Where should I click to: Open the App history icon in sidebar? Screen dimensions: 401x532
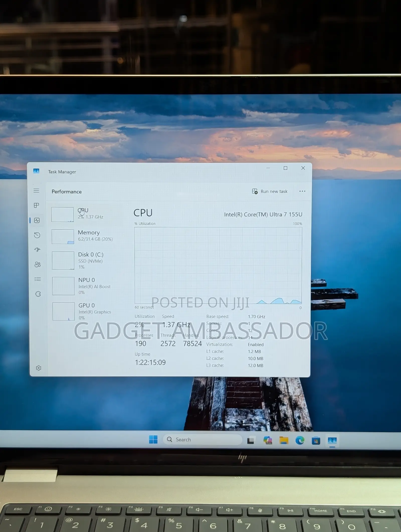[x=37, y=235]
